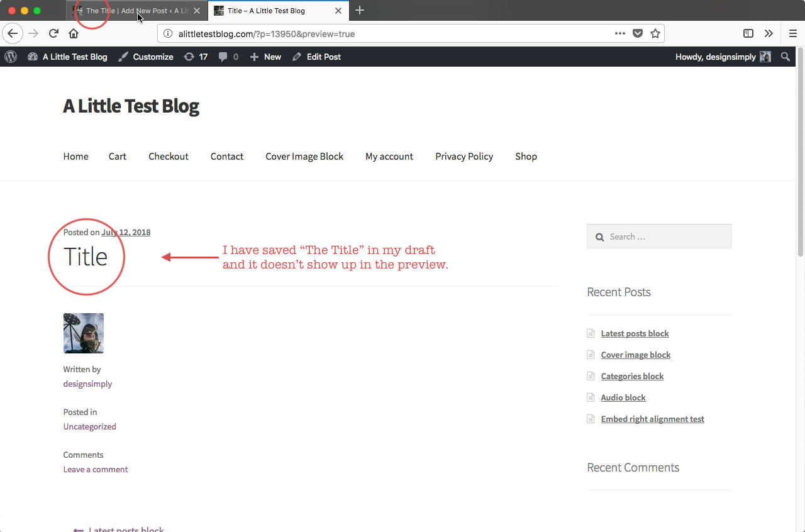Open the Firefox hamburger menu
Image resolution: width=805 pixels, height=532 pixels.
click(x=793, y=33)
